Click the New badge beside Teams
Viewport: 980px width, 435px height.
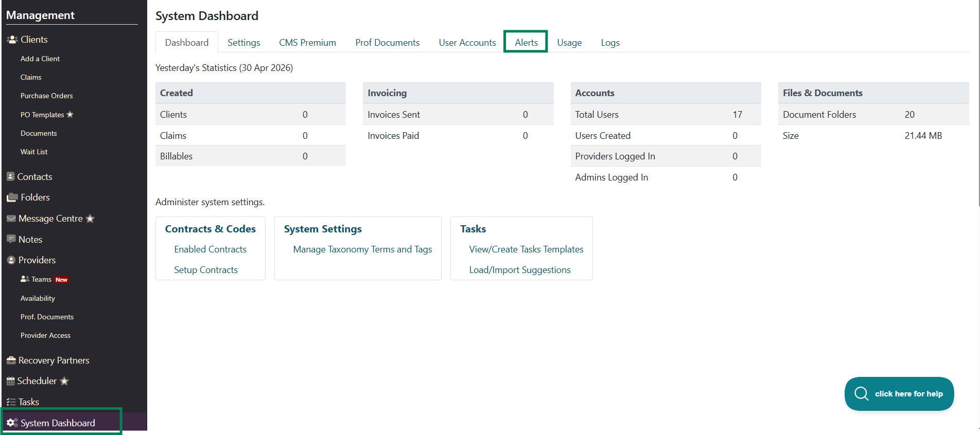[62, 280]
